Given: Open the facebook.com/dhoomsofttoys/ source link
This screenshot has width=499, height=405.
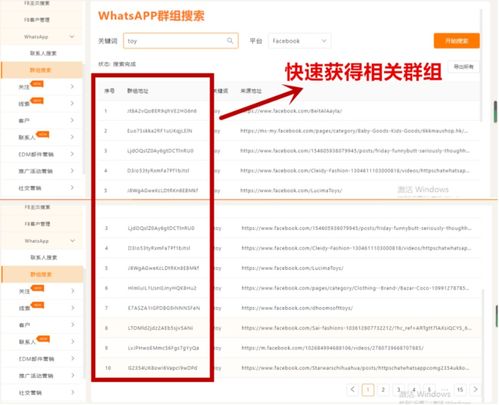Looking at the screenshot, I should click(x=297, y=308).
